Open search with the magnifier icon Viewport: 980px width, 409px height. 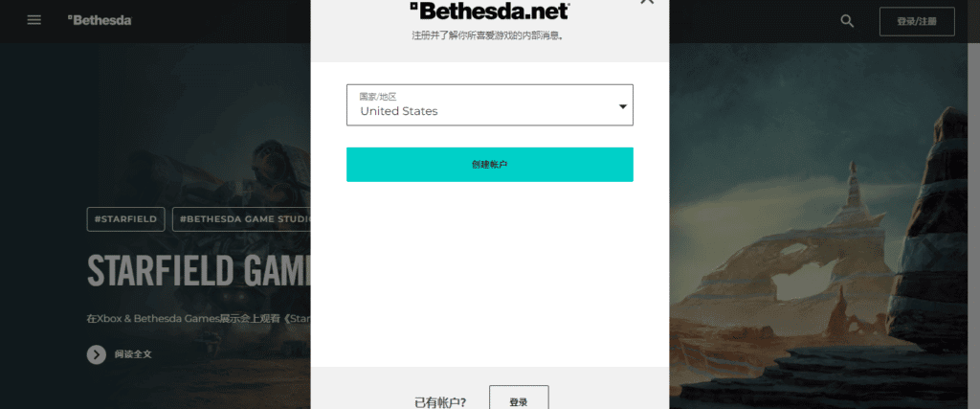point(847,21)
